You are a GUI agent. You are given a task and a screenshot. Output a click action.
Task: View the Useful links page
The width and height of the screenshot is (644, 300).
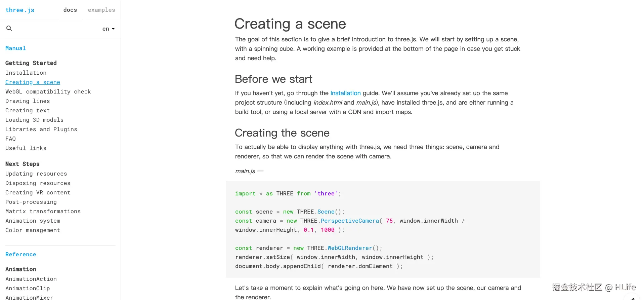(x=26, y=148)
